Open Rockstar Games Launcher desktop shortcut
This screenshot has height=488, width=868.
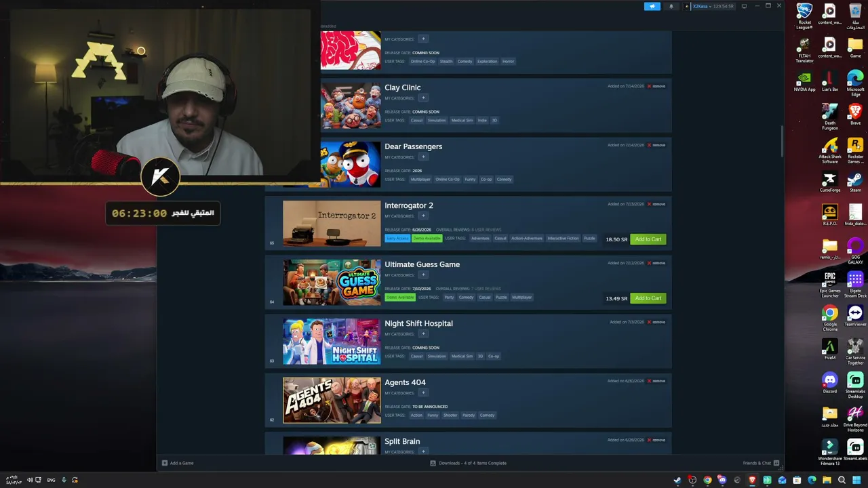(x=855, y=150)
